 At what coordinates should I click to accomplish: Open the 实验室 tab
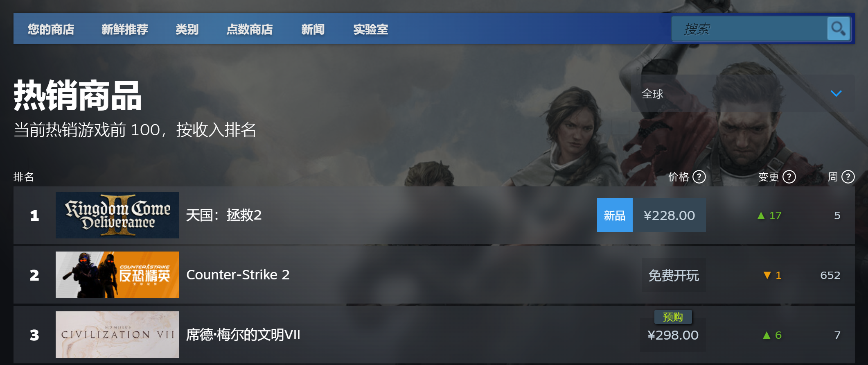point(371,29)
